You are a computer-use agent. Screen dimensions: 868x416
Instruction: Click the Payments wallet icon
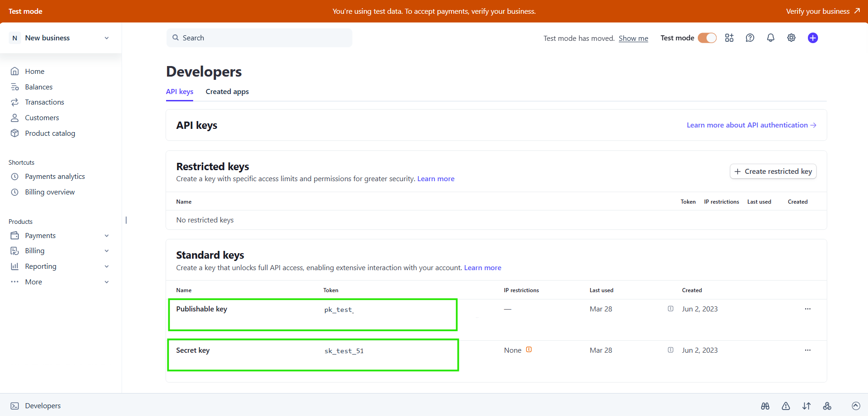click(15, 235)
